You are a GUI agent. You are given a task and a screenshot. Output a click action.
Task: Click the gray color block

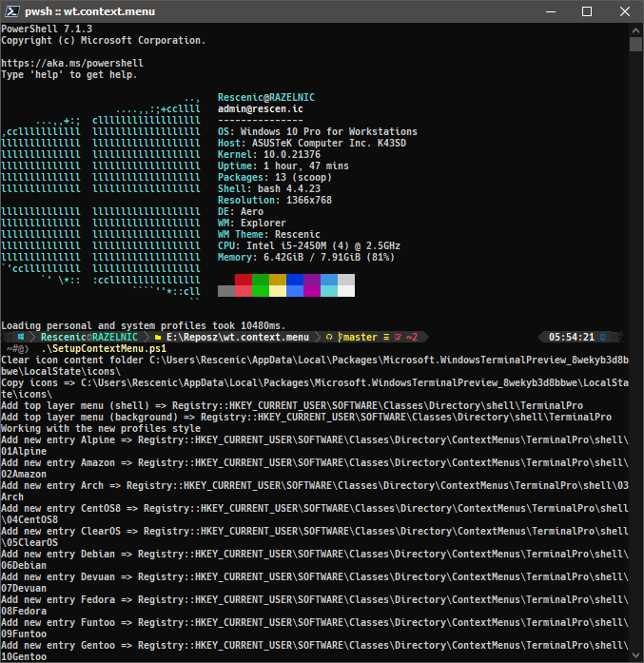pyautogui.click(x=226, y=291)
